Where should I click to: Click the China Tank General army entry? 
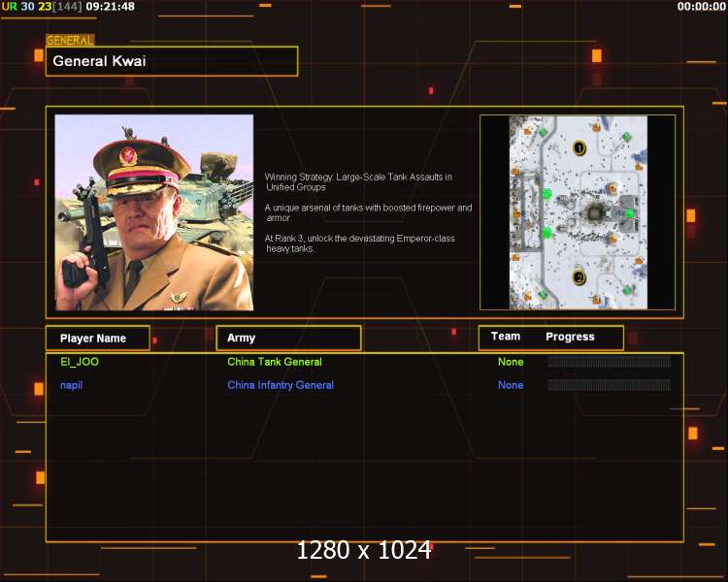point(275,362)
